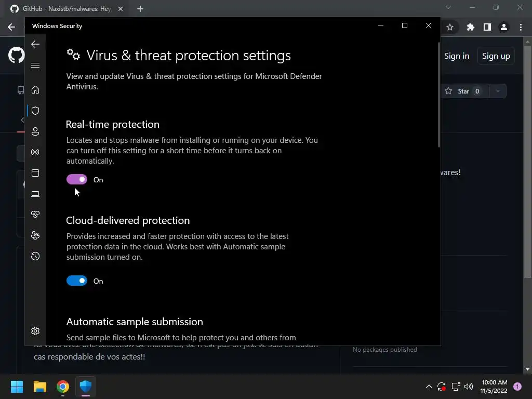Turn off Real-time protection toggle
The image size is (532, 399).
[x=77, y=179]
